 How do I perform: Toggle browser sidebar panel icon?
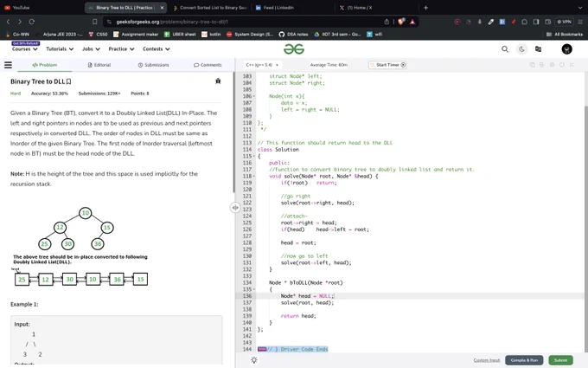[536, 22]
